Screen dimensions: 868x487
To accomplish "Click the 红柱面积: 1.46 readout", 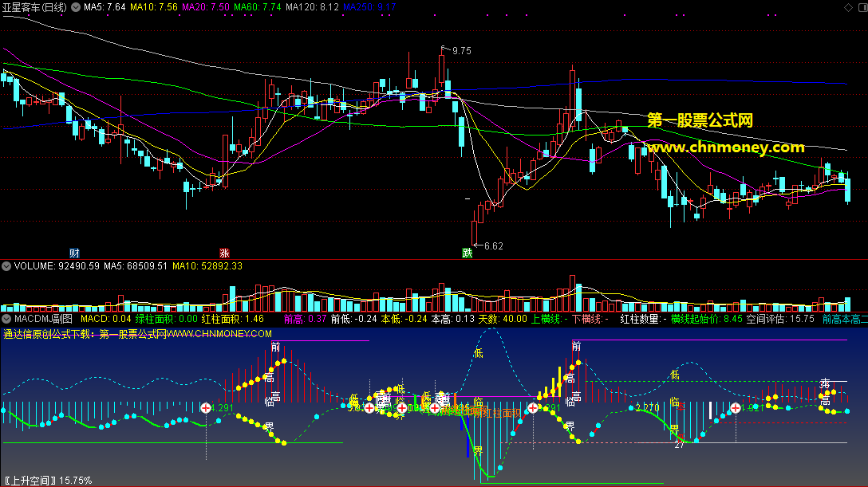I will [232, 319].
